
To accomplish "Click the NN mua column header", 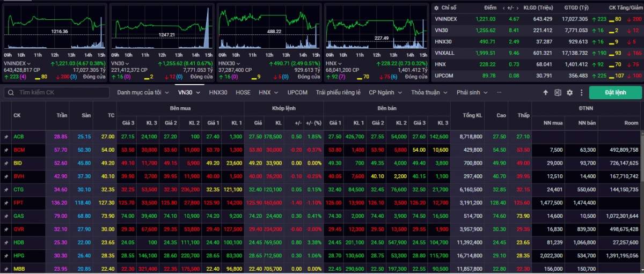I will coord(553,123).
